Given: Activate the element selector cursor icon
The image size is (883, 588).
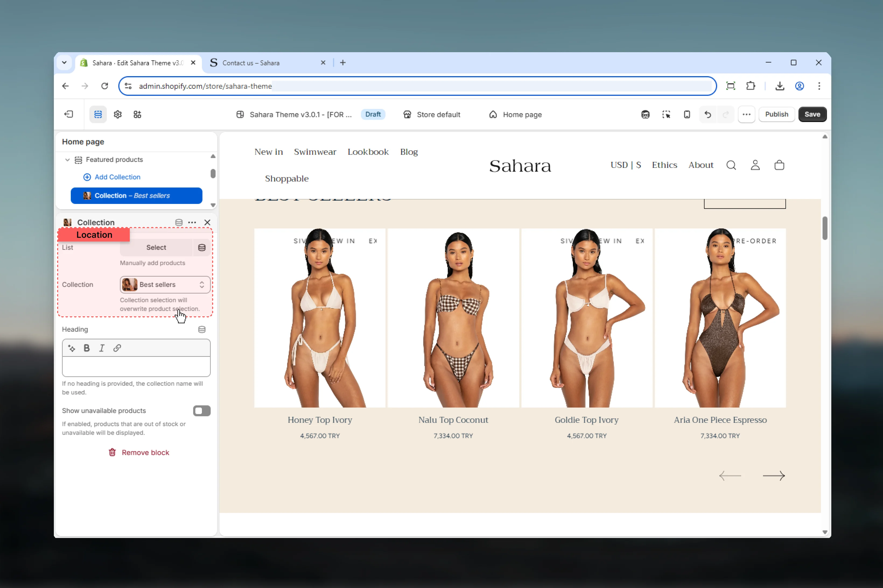Looking at the screenshot, I should pos(666,114).
